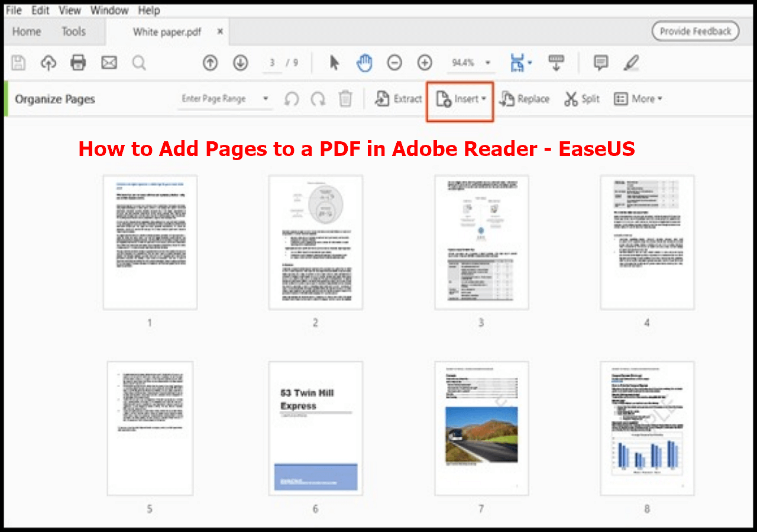757x532 pixels.
Task: Click the Provide Feedback button
Action: click(695, 31)
